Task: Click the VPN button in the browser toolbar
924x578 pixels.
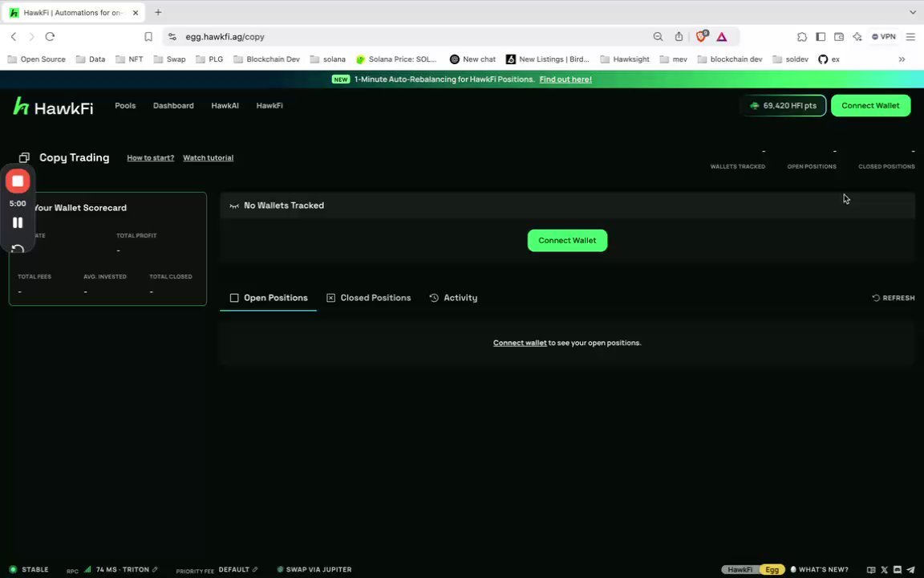Action: 883,37
